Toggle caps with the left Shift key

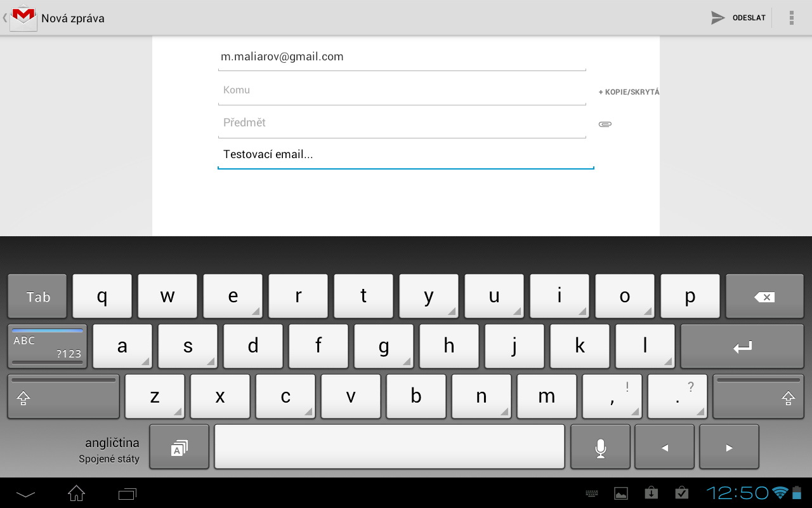coord(63,396)
